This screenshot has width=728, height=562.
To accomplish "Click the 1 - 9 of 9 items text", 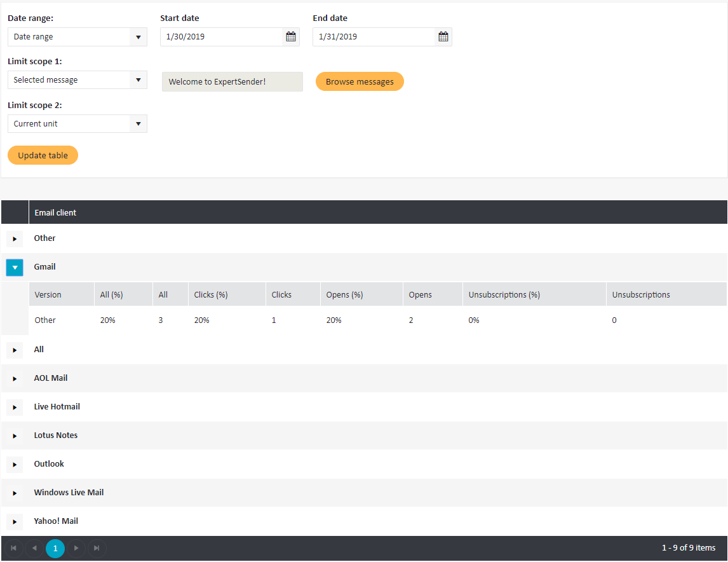I will click(689, 547).
